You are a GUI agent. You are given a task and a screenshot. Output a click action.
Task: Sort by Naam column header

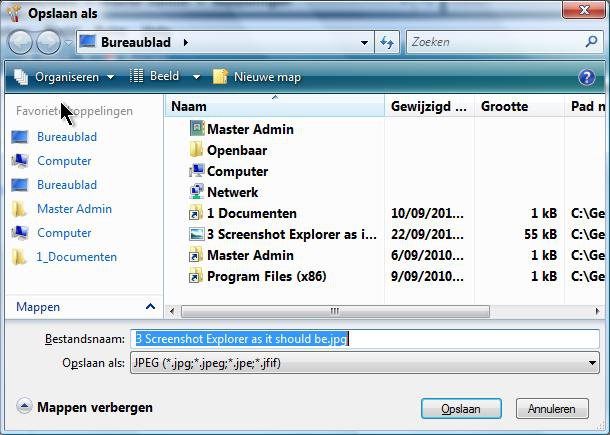[x=275, y=106]
